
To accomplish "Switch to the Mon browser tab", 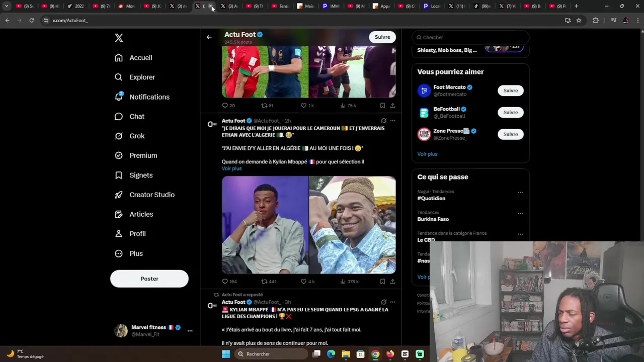I will (127, 6).
